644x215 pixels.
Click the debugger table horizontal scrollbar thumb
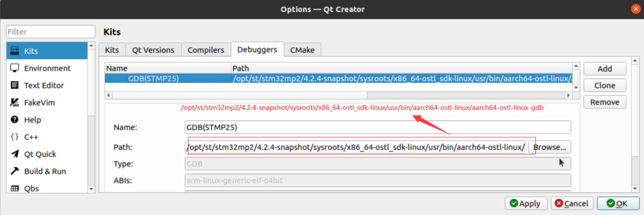point(240,95)
